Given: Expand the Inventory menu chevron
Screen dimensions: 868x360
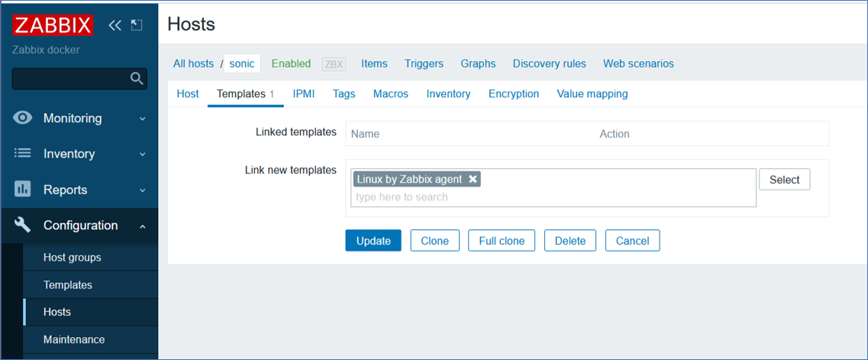Looking at the screenshot, I should point(142,154).
